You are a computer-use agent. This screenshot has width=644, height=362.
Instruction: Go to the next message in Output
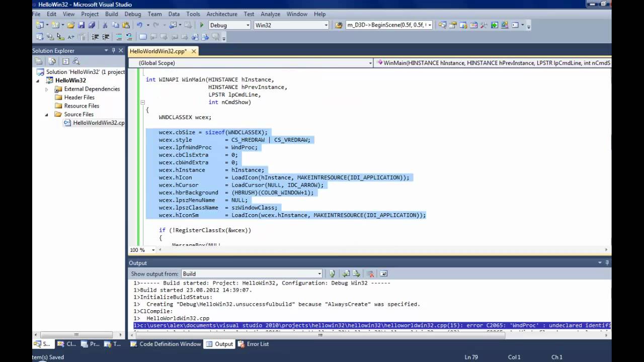pyautogui.click(x=356, y=274)
